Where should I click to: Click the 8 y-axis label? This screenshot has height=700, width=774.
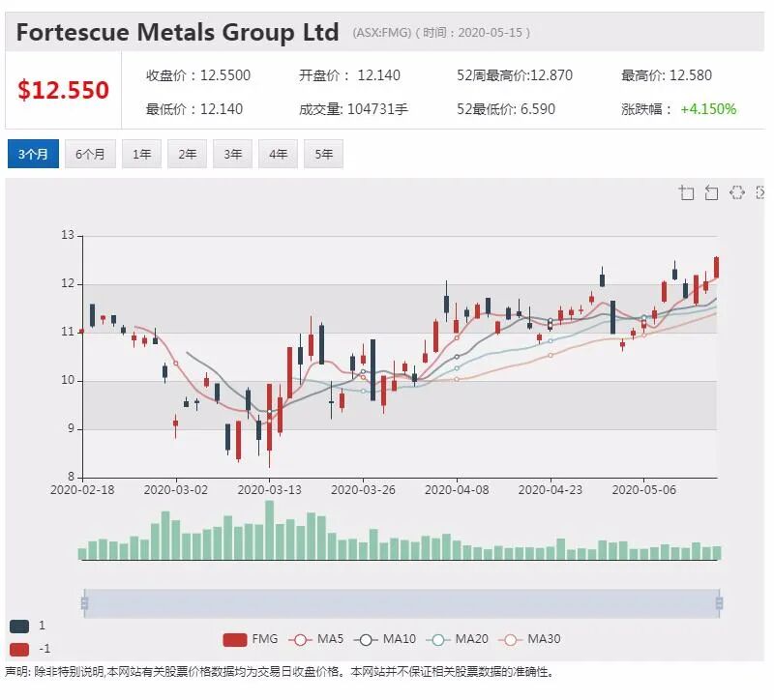71,477
